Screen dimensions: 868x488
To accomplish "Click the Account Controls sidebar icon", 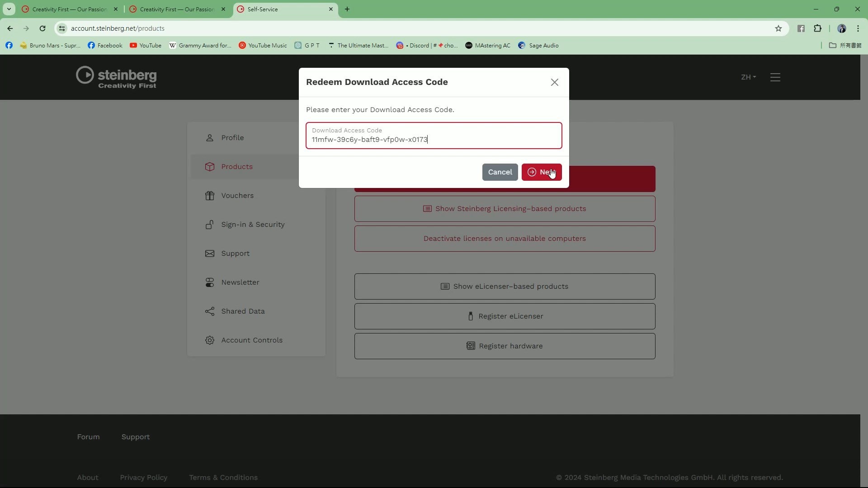I will point(210,340).
